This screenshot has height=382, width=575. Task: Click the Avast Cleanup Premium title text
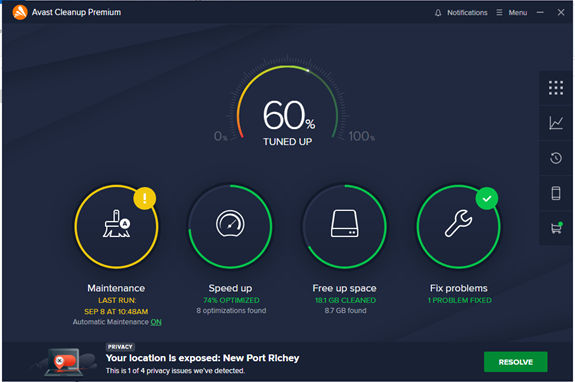tap(76, 12)
